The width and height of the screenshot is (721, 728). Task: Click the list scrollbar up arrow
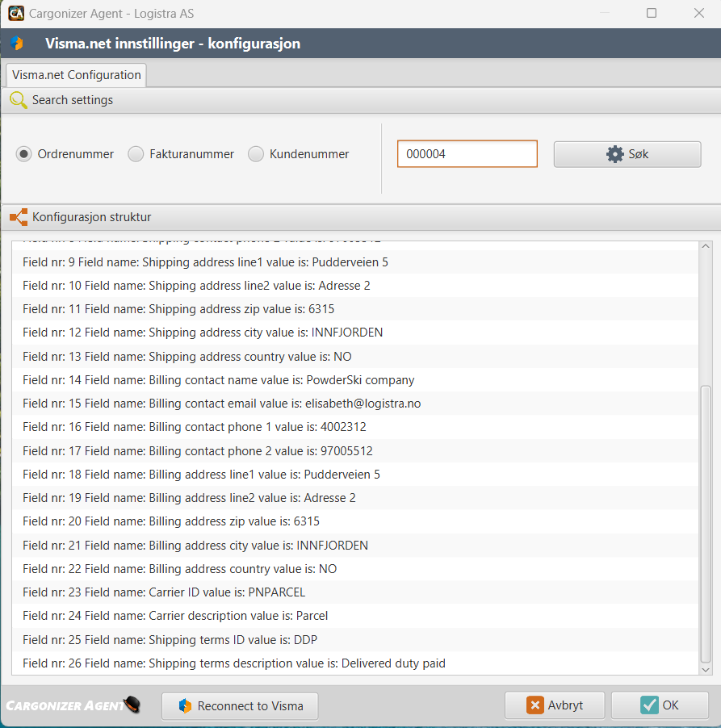click(x=706, y=247)
